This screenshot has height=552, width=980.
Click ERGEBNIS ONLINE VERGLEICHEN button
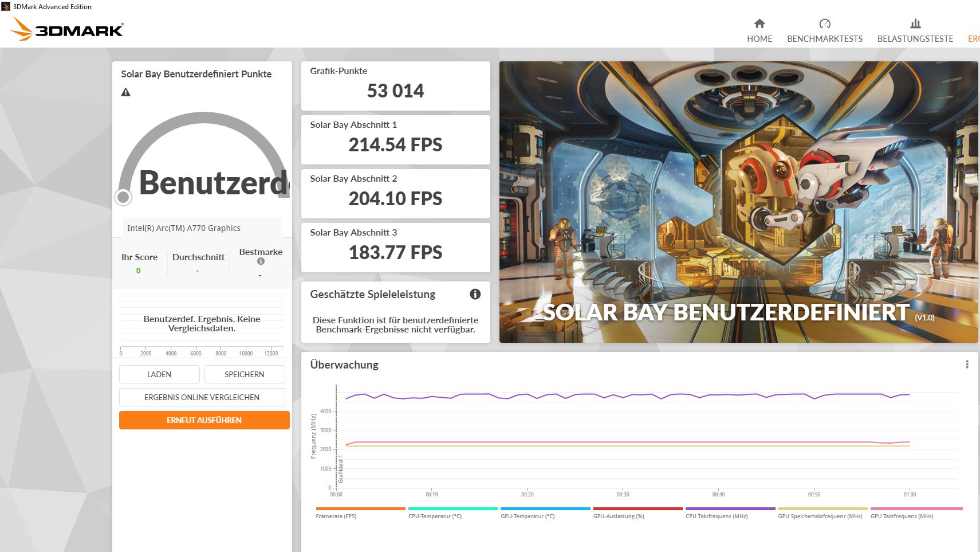[202, 397]
